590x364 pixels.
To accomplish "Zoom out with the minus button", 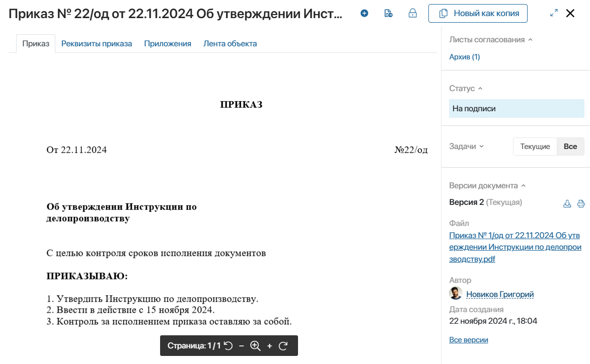I will 242,345.
